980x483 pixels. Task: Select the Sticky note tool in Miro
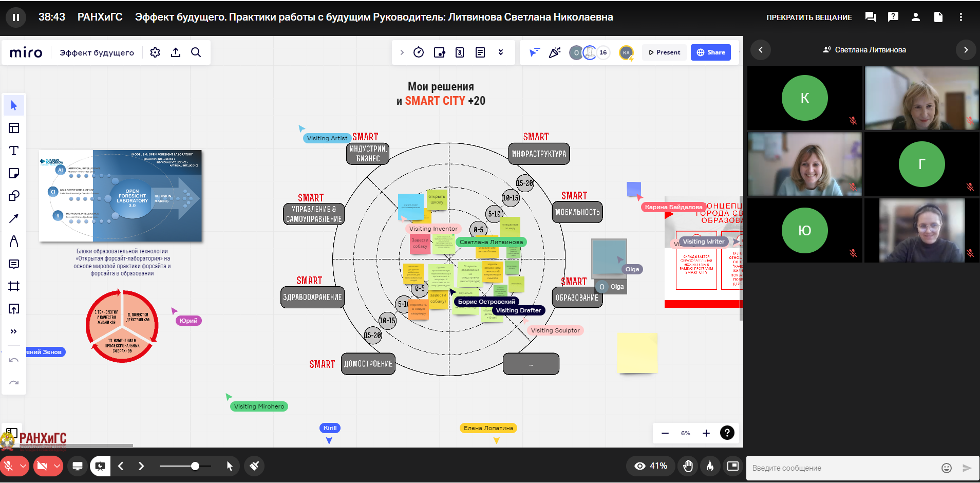tap(14, 173)
